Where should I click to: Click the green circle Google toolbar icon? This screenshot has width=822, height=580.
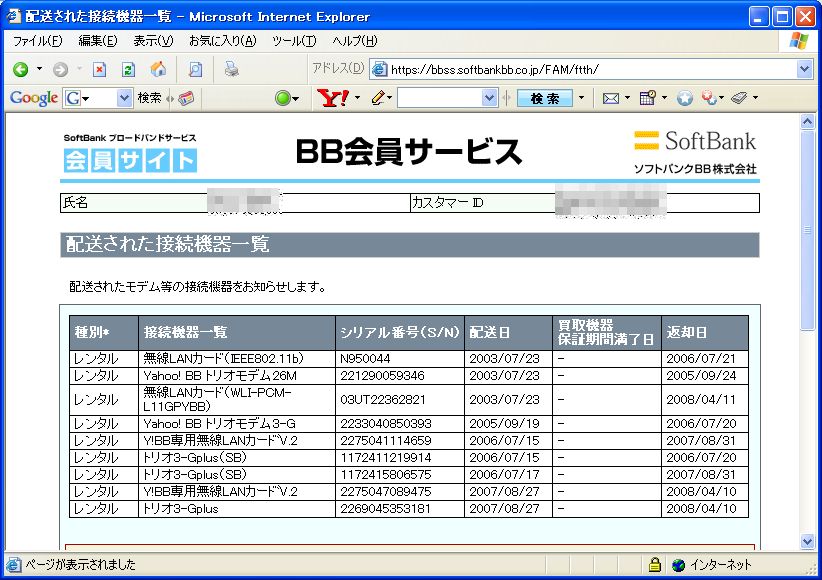(x=283, y=98)
